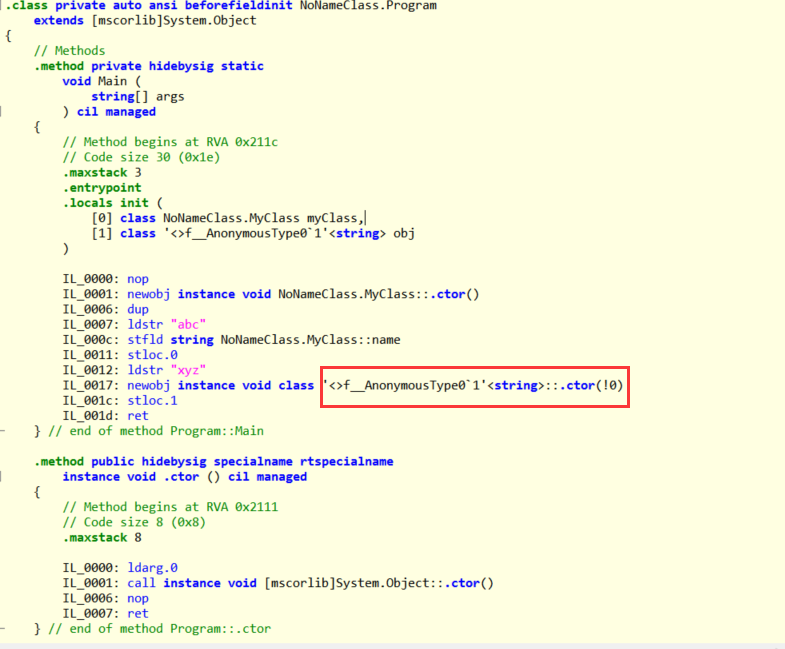Image resolution: width=785 pixels, height=649 pixels.
Task: Click the 'Code size 30 (0x1e)' comment
Action: point(141,157)
